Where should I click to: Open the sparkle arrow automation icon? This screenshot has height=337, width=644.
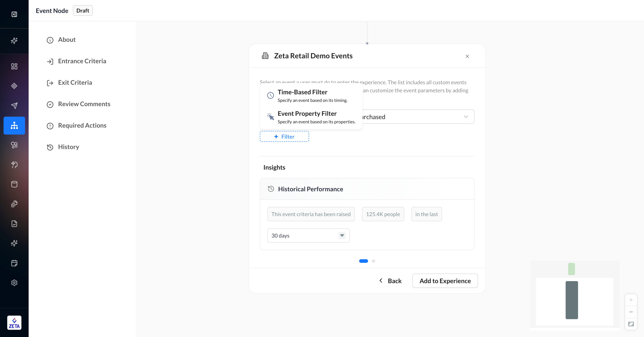[x=14, y=165]
